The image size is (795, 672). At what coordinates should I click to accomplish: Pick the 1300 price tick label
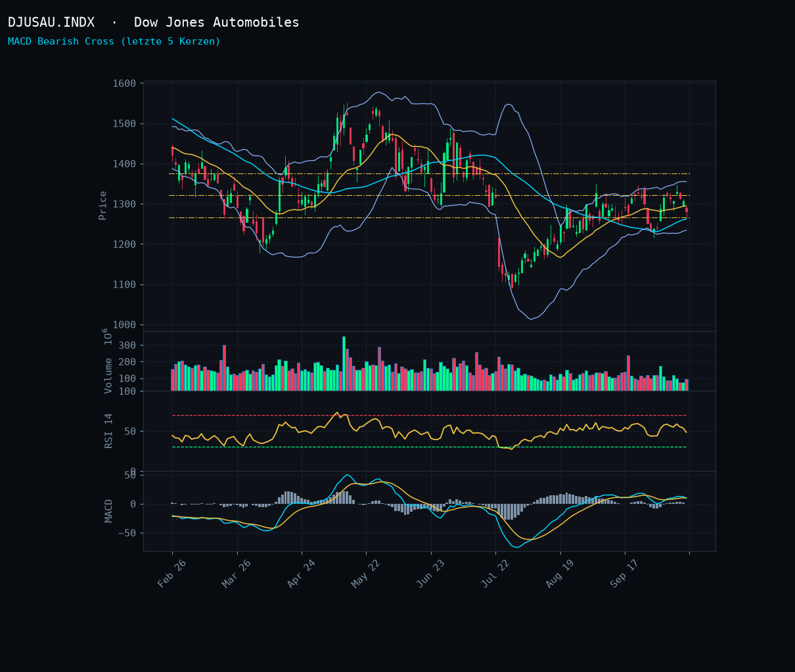click(124, 204)
